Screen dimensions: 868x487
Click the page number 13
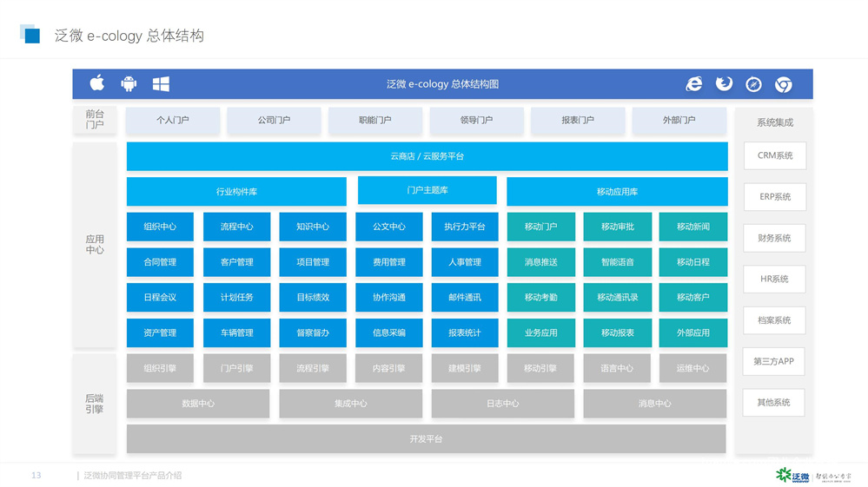[36, 476]
